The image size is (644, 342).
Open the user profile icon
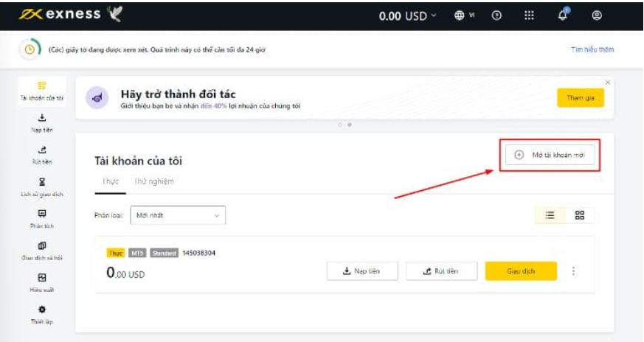[597, 15]
